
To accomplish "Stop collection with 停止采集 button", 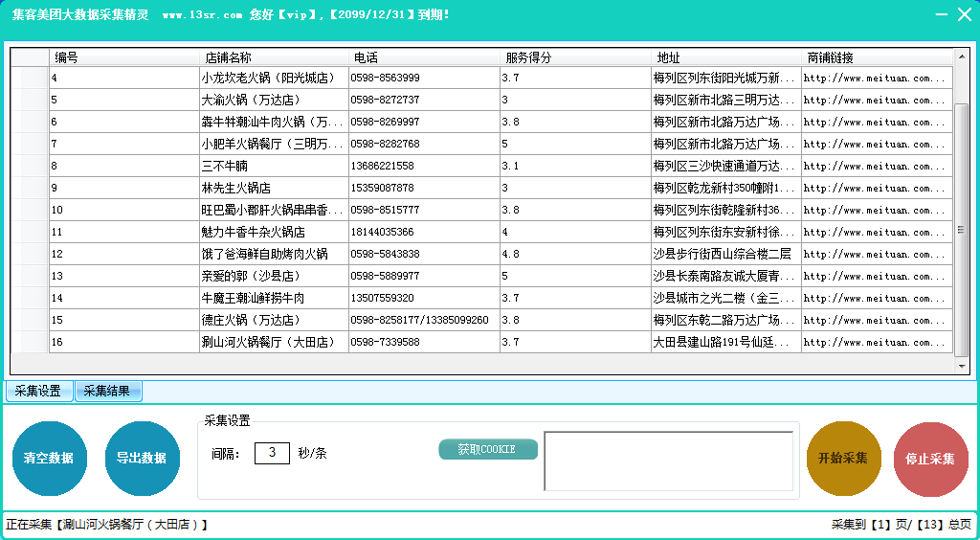I will tap(930, 459).
